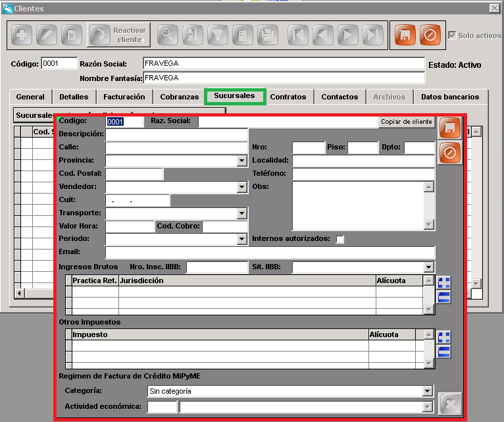The width and height of the screenshot is (504, 422).
Task: Add row icon for Otros Impuestos grid
Action: click(x=444, y=338)
